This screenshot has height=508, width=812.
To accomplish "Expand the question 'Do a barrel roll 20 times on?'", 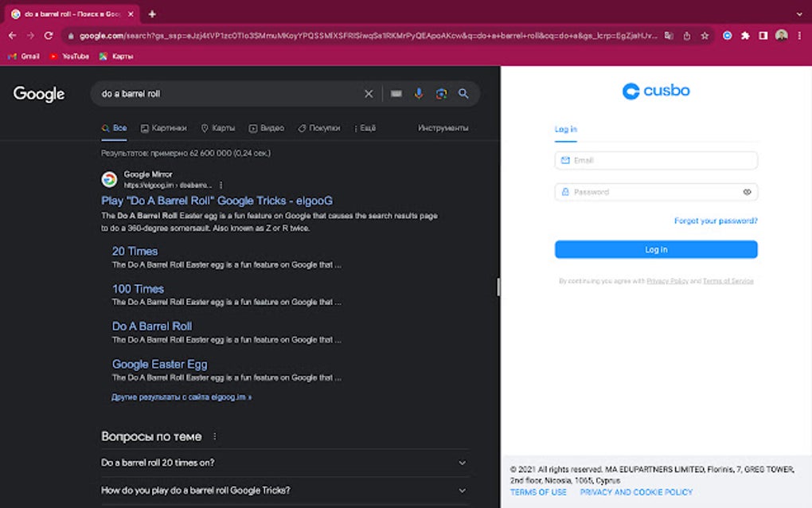I will 462,463.
